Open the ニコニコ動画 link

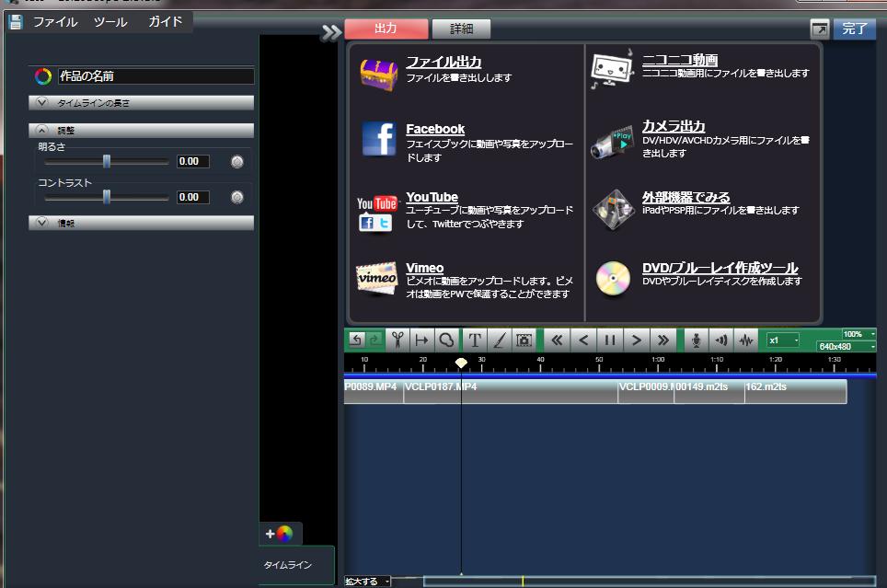pos(680,60)
